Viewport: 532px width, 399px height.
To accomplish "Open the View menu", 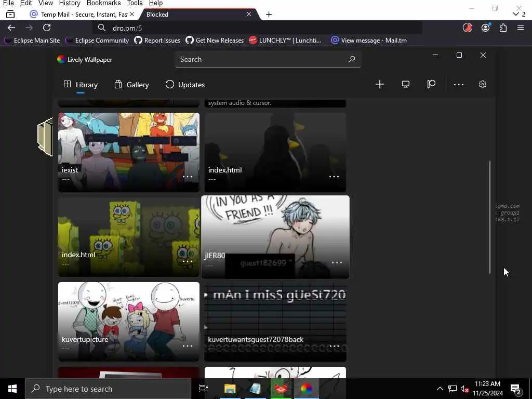I will [x=46, y=3].
